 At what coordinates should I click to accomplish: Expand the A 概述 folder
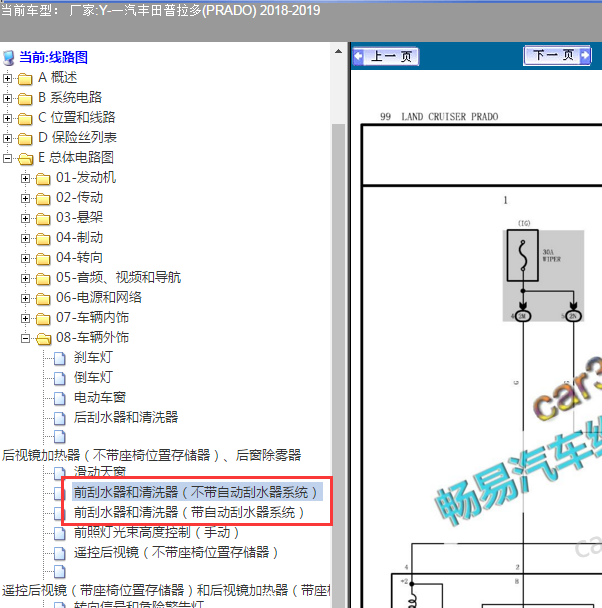7,78
